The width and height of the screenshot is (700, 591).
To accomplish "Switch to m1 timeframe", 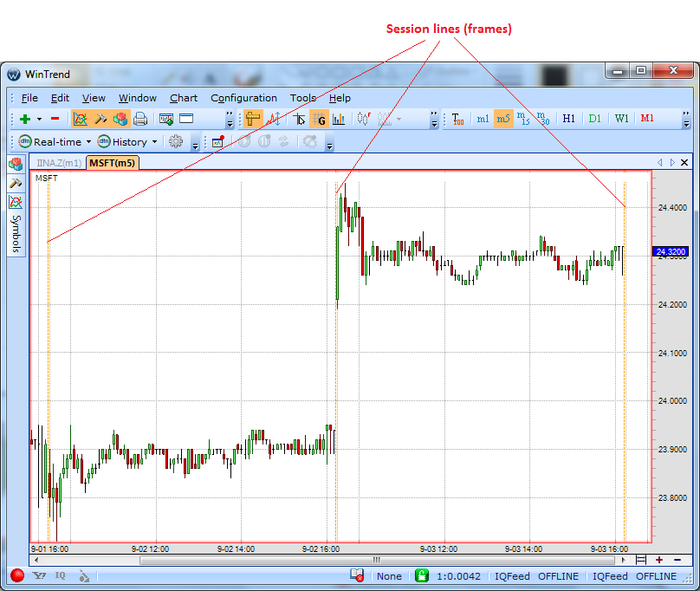I will point(483,119).
